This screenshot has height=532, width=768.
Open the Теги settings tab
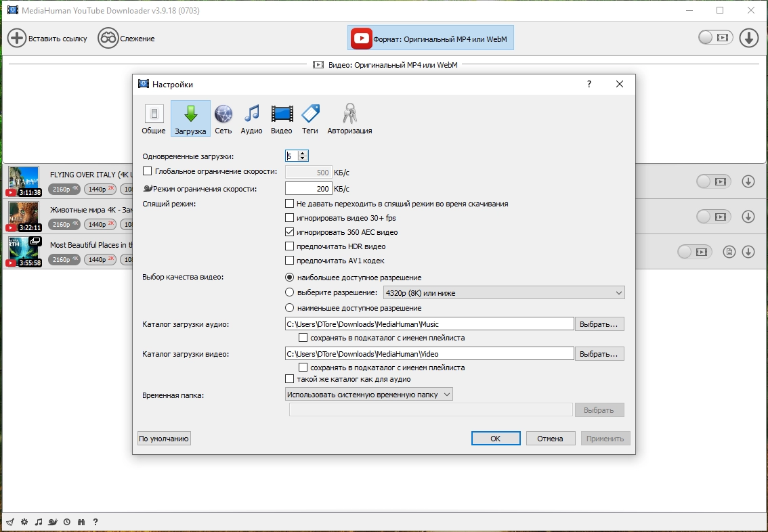pos(310,119)
